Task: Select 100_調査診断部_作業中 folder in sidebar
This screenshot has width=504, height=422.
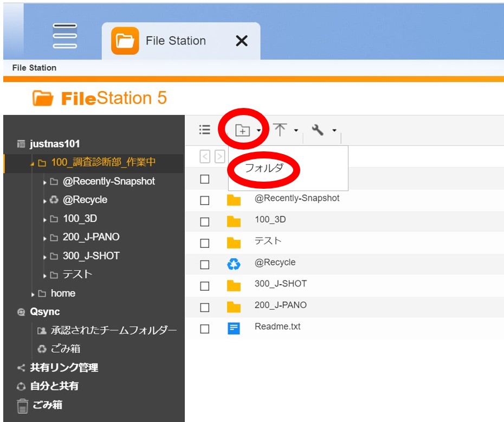Action: (103, 162)
